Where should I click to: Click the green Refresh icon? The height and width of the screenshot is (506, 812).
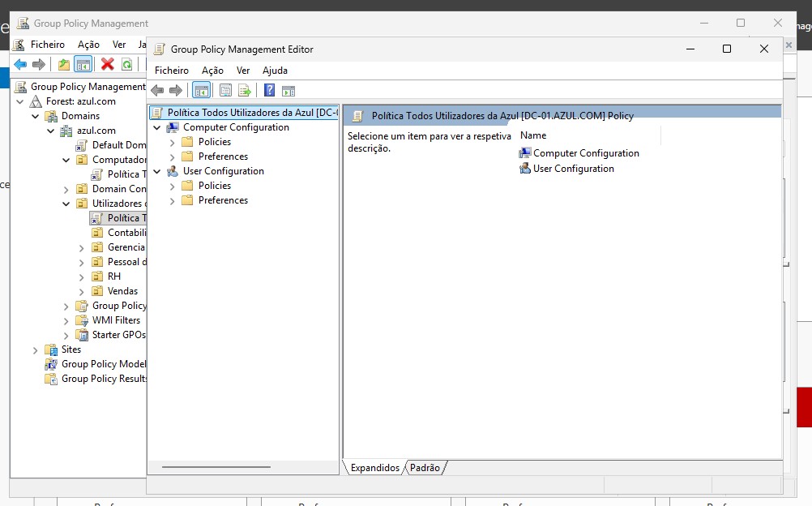[x=126, y=64]
